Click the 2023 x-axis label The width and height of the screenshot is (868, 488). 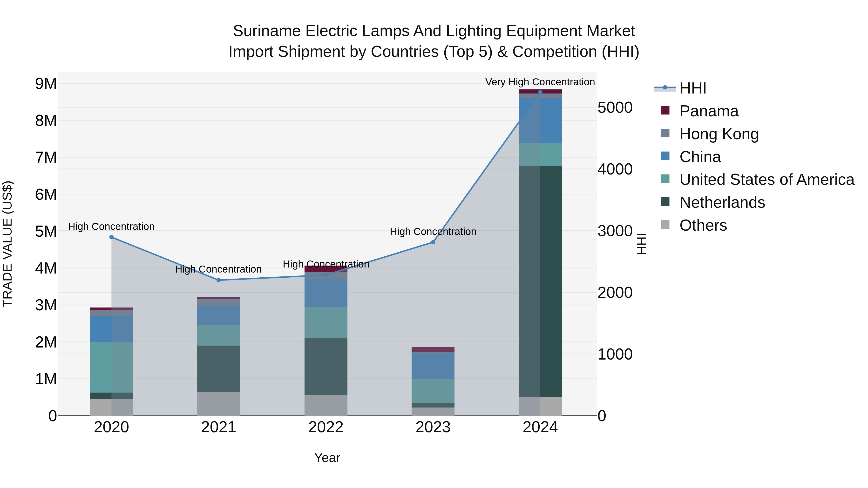point(433,427)
